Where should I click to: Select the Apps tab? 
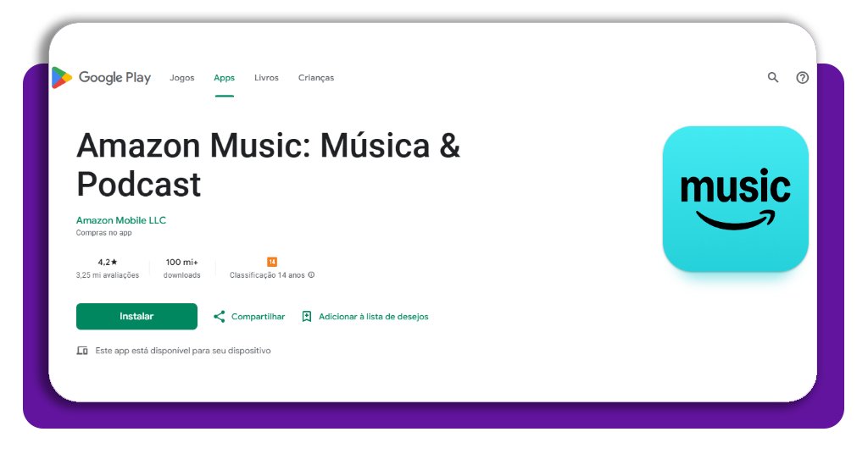(224, 78)
